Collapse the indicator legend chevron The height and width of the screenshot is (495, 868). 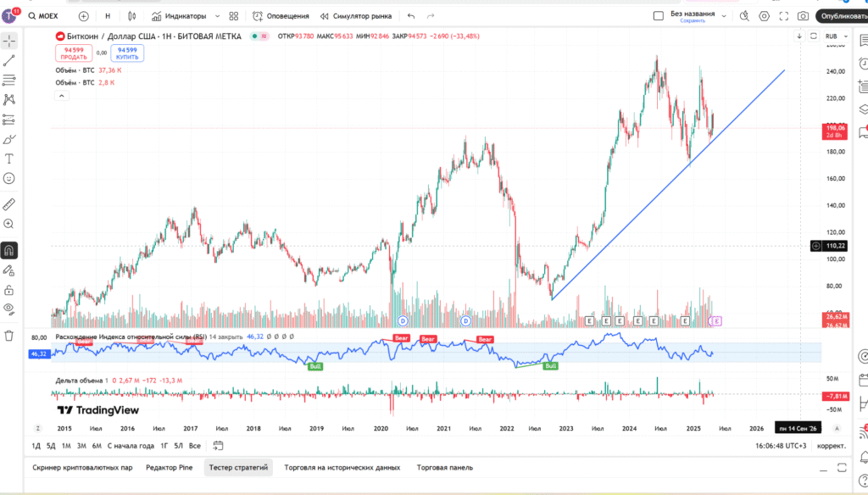coord(61,96)
